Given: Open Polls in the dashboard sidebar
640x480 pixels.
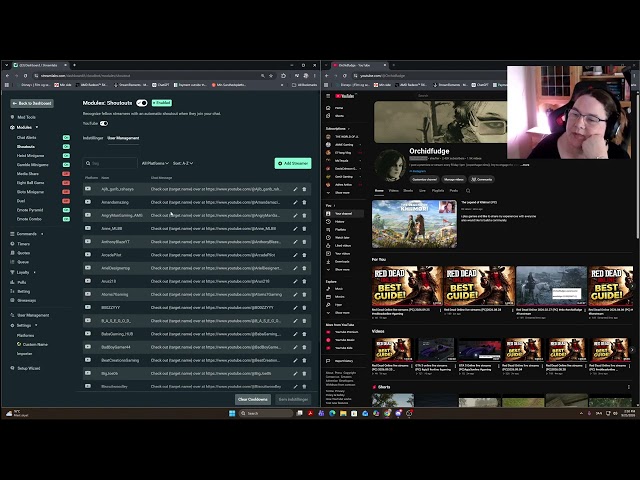Looking at the screenshot, I should coord(22,282).
